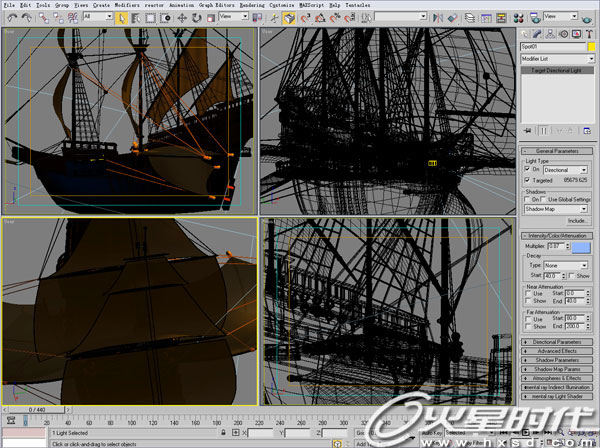
Task: Toggle the Light Type On checkbox
Action: (527, 170)
